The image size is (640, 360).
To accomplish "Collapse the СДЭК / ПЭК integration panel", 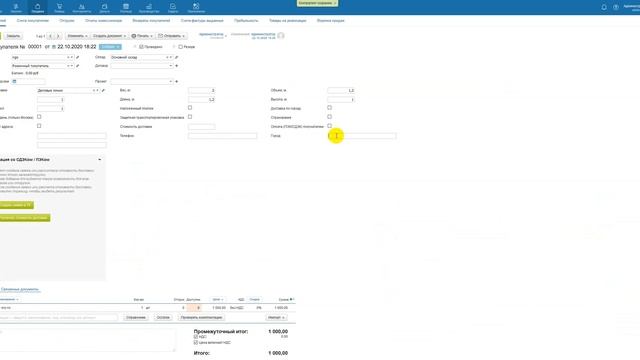I will pyautogui.click(x=100, y=160).
